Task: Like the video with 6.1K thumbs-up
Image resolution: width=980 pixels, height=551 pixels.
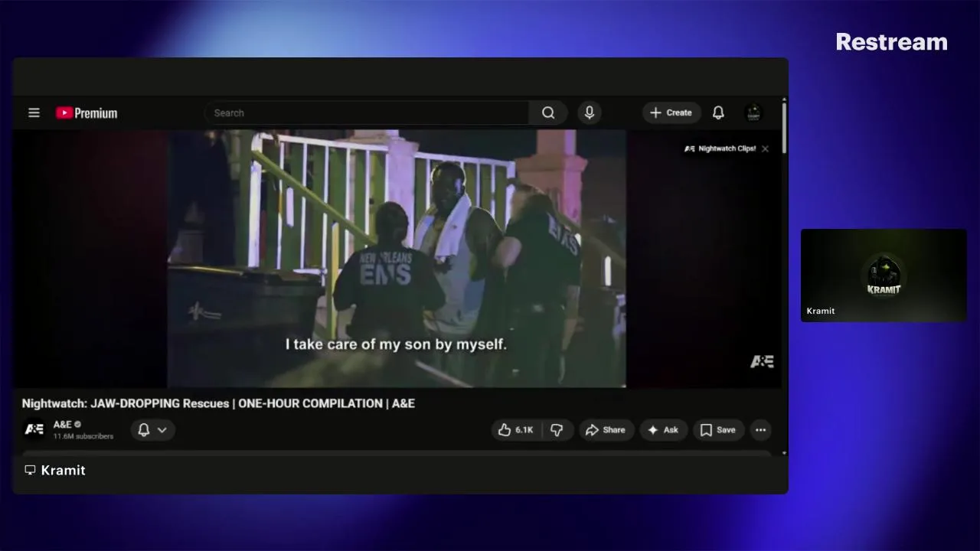Action: tap(516, 430)
